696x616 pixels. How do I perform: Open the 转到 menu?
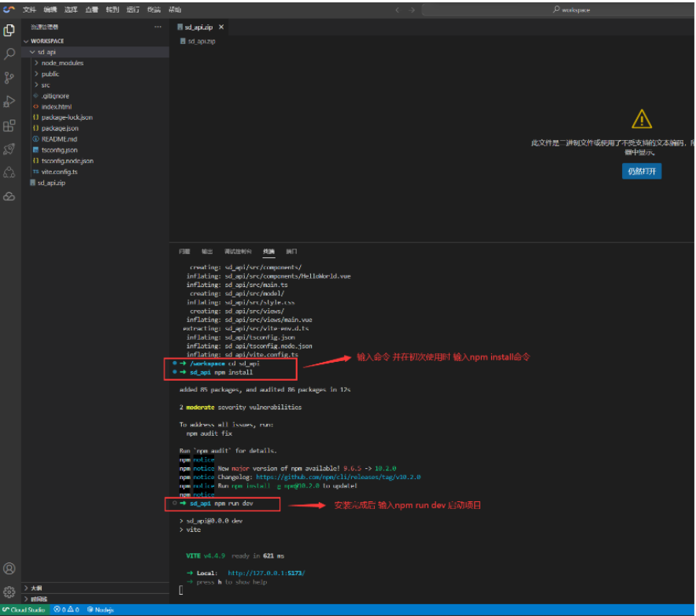point(113,9)
